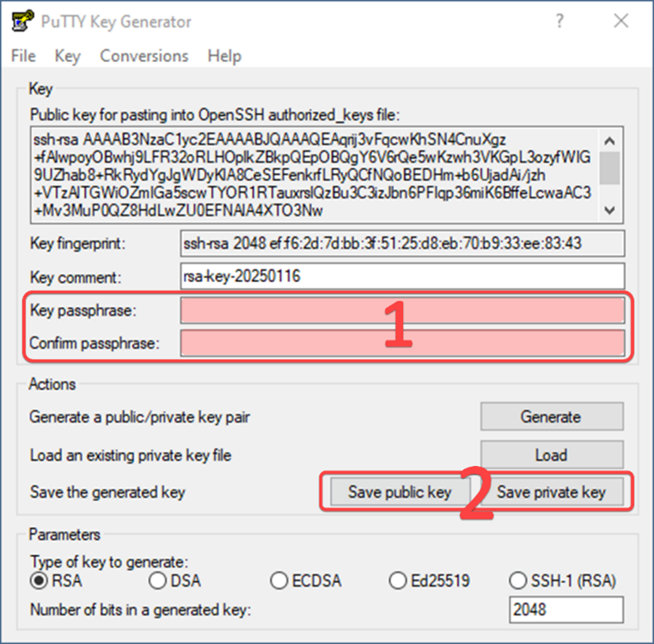This screenshot has width=654, height=644.
Task: Click the Generate button
Action: [x=552, y=416]
